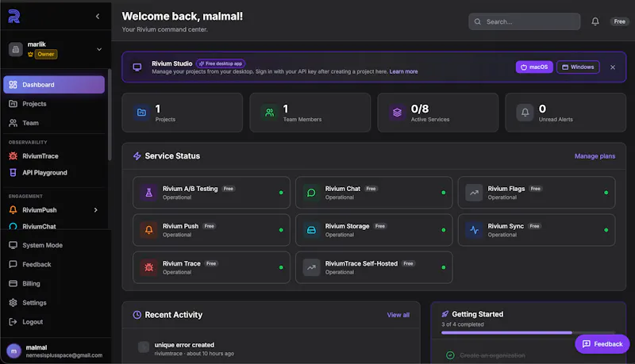
Task: Download Rivium Studio for macOS
Action: coord(534,67)
